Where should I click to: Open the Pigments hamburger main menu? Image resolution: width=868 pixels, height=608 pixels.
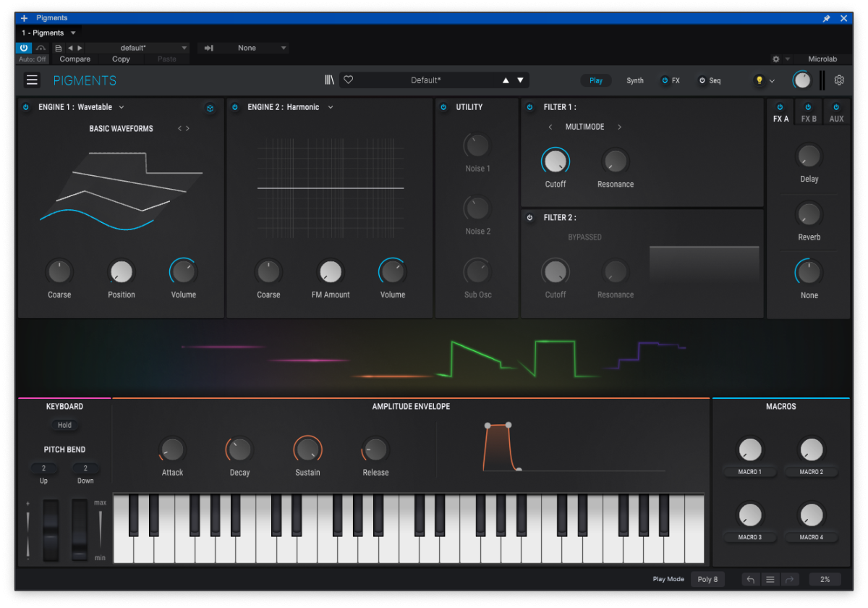[32, 80]
